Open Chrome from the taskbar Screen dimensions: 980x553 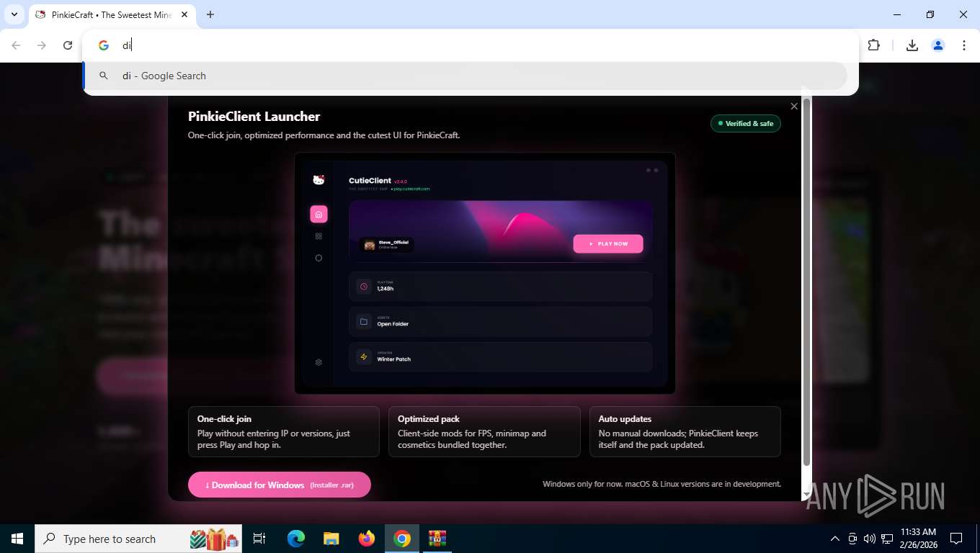point(402,539)
